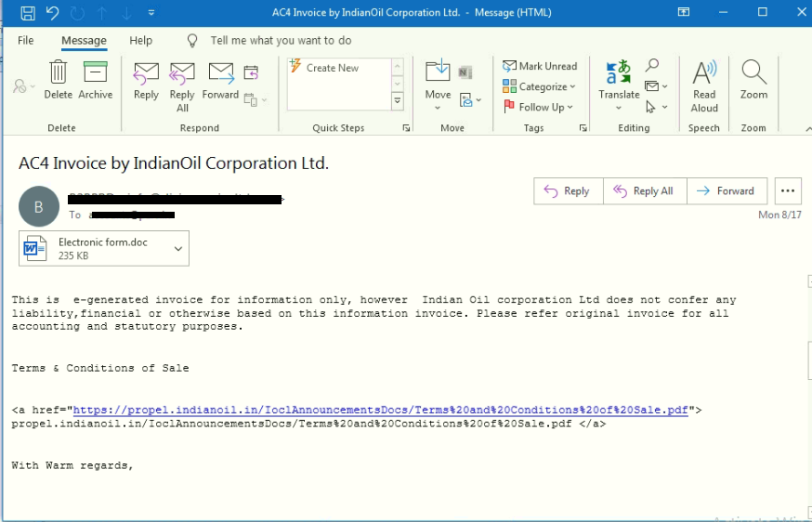Find text with the magnifier icon in Editing
Viewport: 812px width, 522px height.
[651, 65]
